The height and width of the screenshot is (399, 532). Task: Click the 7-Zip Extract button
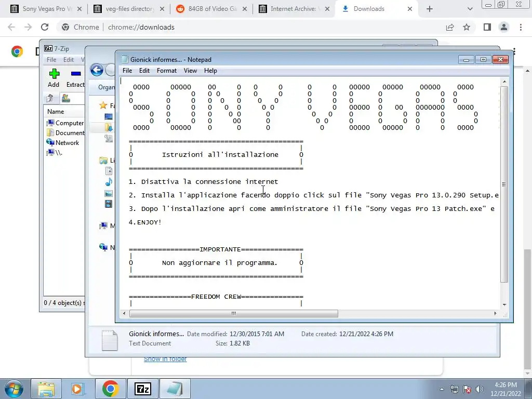pyautogui.click(x=75, y=78)
